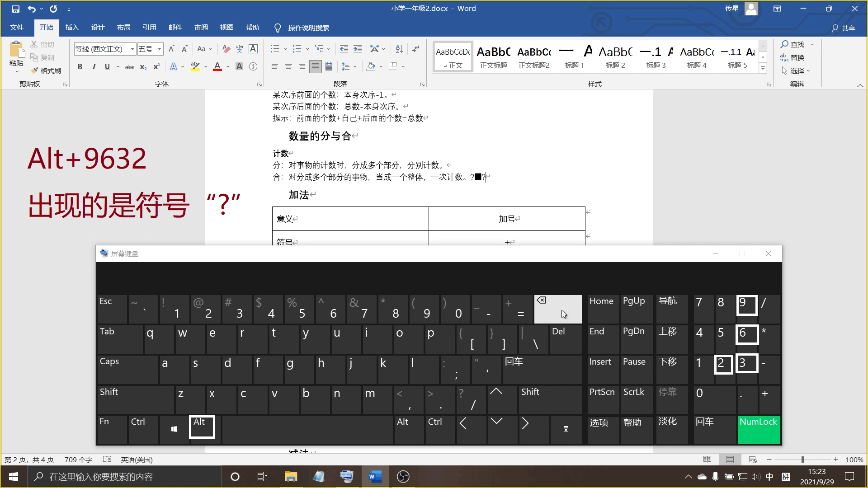The height and width of the screenshot is (488, 868).
Task: Click the Task View taskbar icon
Action: tap(262, 477)
